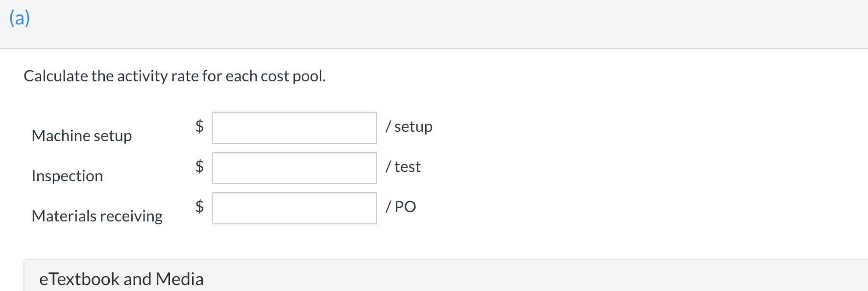Select part (a) heading link

click(x=19, y=18)
